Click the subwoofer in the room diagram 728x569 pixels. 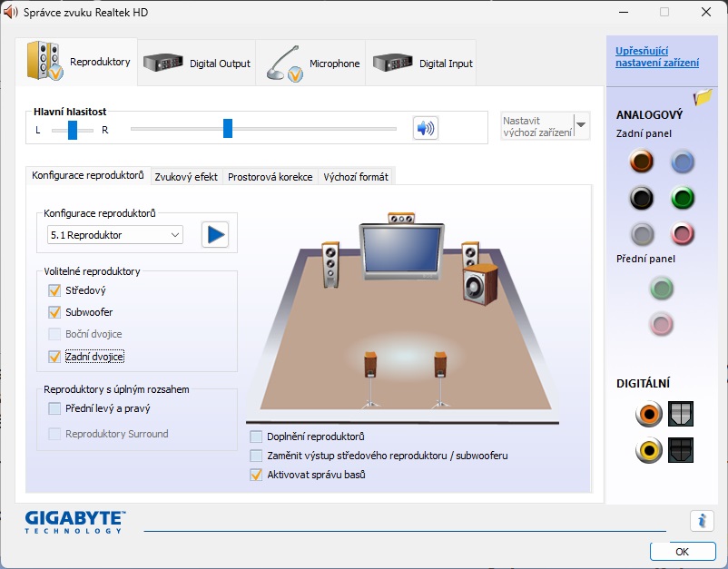(480, 285)
